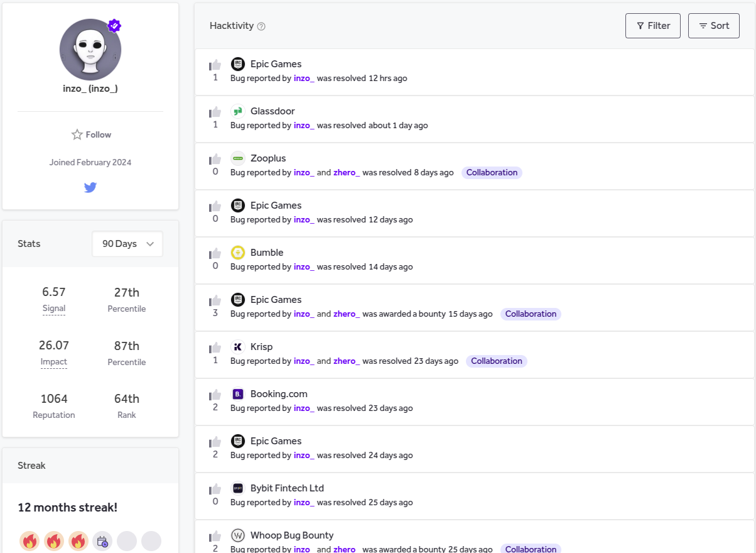Click the inzo_ (inzo_) username
Screen dimensions: 756x553
(90, 89)
